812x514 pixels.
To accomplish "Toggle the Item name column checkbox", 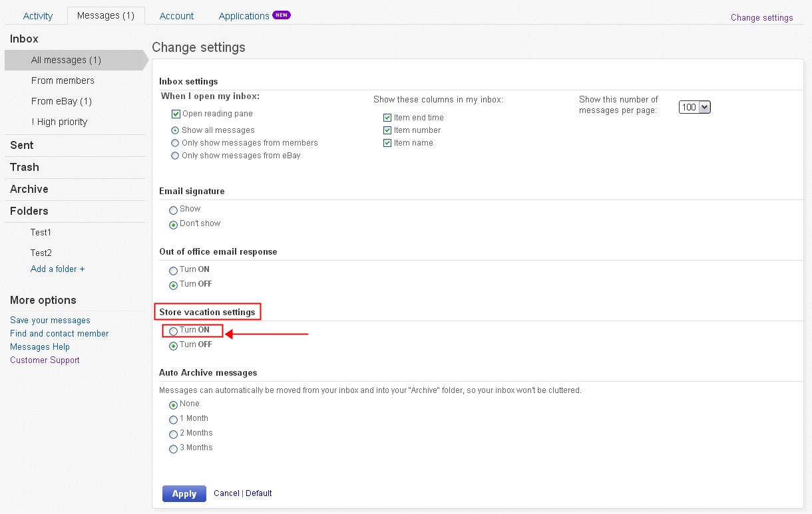I will click(x=387, y=143).
